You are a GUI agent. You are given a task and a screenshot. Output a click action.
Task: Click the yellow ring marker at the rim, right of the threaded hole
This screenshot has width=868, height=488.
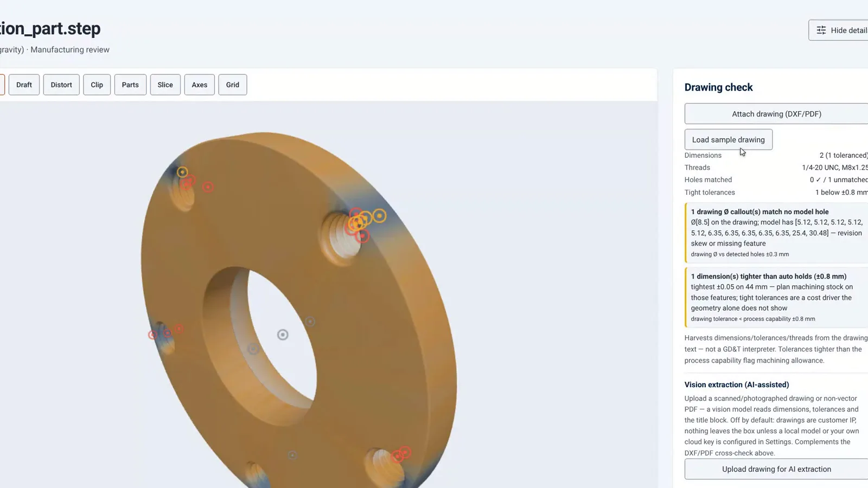click(x=379, y=216)
